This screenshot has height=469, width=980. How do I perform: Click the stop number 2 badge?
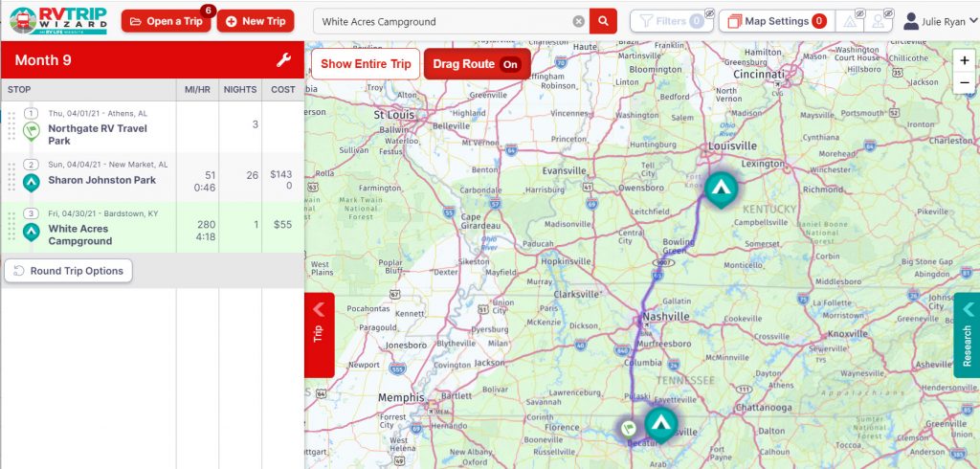click(32, 165)
